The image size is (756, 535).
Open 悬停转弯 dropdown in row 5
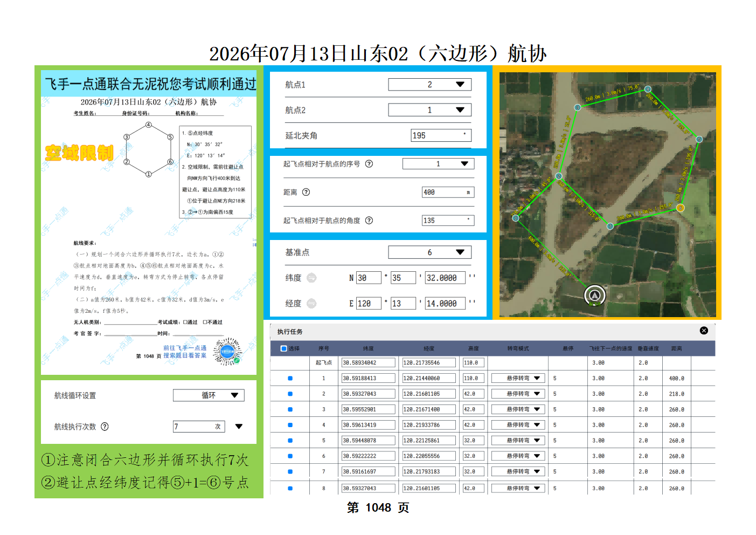(x=518, y=441)
